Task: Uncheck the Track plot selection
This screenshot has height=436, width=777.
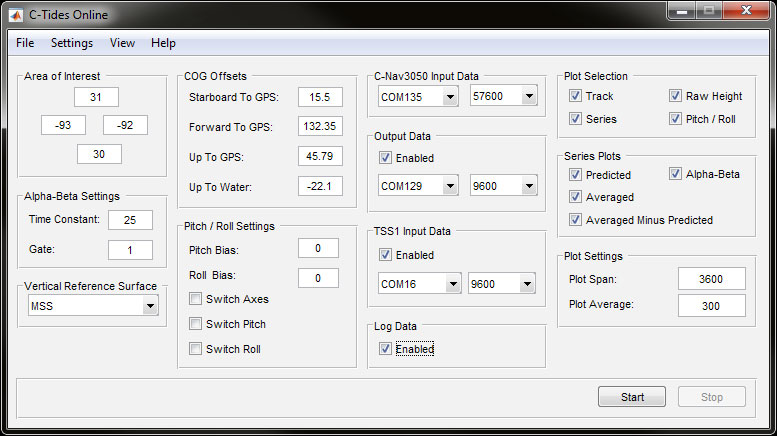Action: 575,96
